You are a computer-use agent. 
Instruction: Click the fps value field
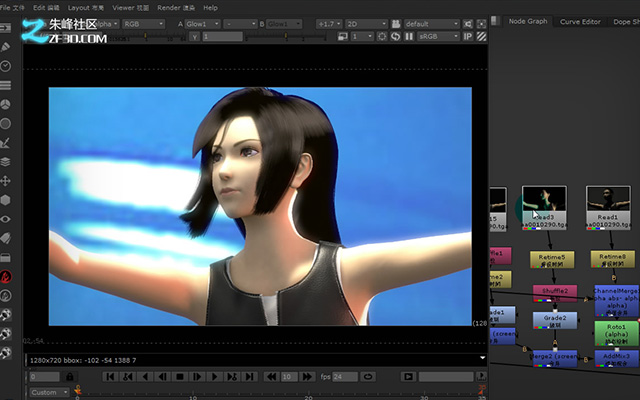345,377
